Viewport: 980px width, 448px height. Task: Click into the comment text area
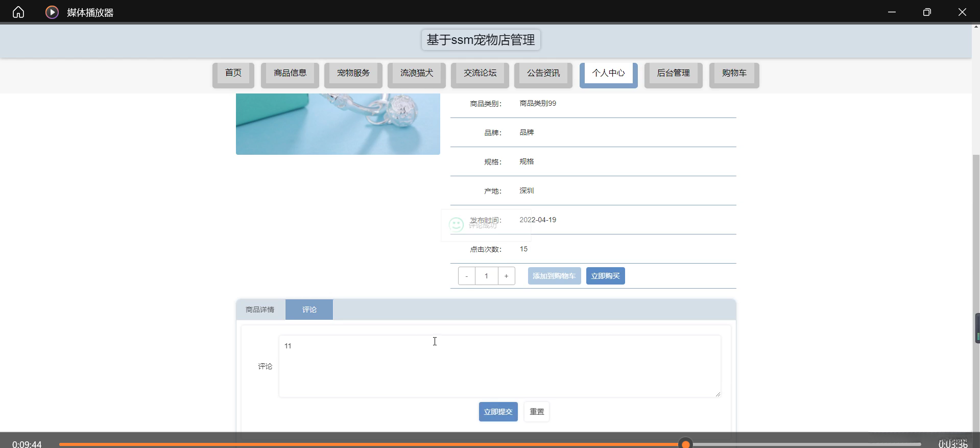pos(500,366)
